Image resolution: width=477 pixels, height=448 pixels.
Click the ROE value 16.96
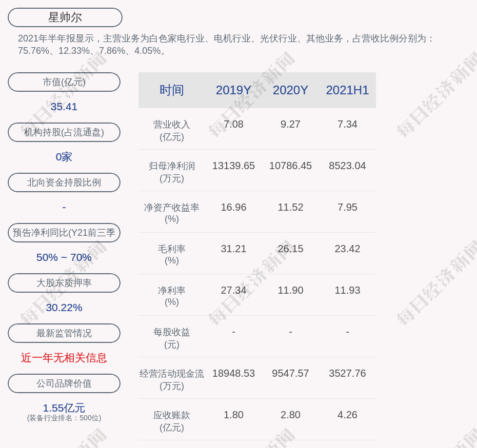click(x=234, y=207)
